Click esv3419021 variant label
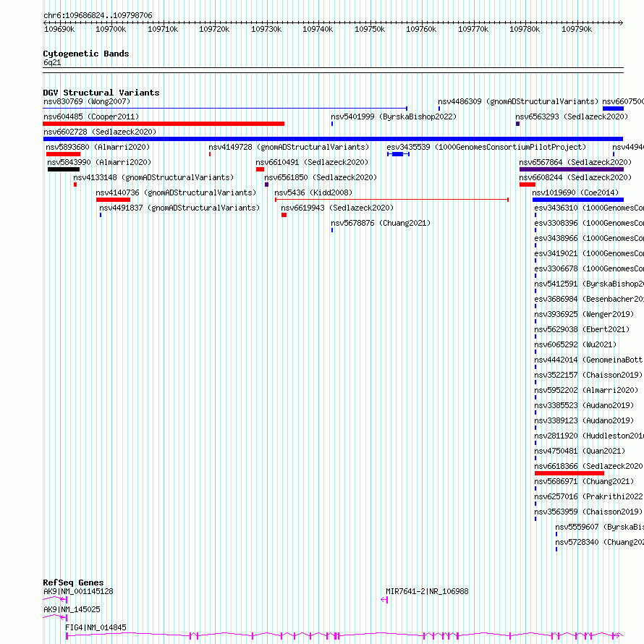The height and width of the screenshot is (644, 644). click(589, 253)
